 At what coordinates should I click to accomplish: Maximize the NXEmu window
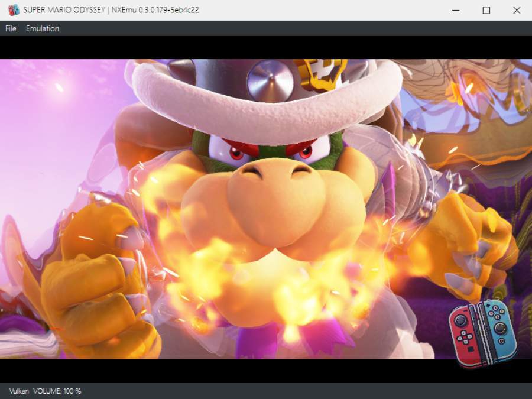click(486, 10)
